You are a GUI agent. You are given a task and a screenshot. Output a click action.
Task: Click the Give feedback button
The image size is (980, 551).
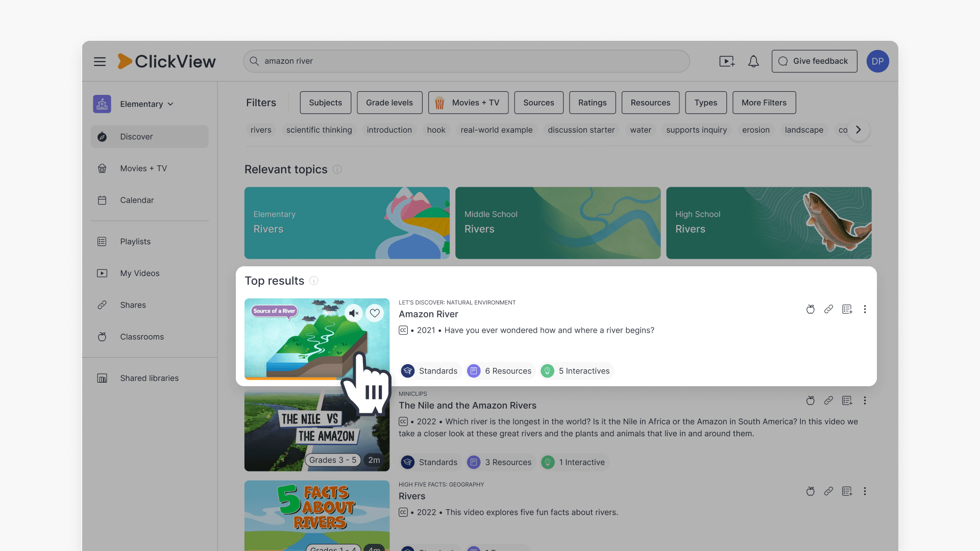(814, 61)
